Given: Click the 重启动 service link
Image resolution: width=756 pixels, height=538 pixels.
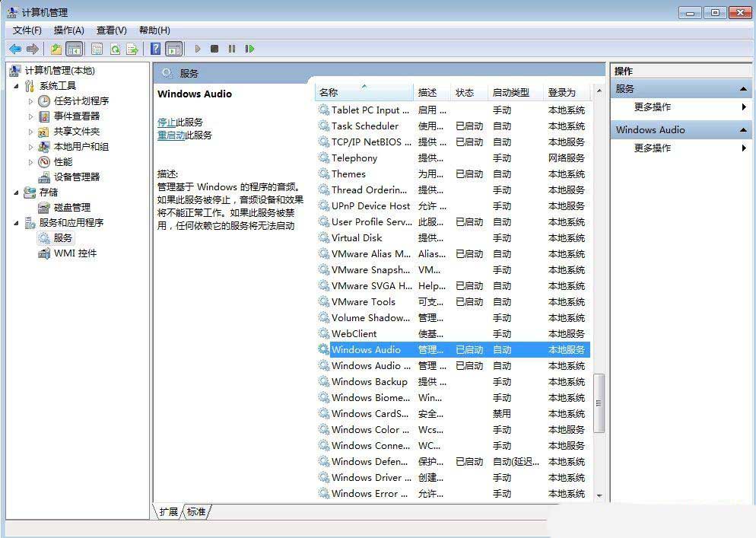Looking at the screenshot, I should coord(171,135).
